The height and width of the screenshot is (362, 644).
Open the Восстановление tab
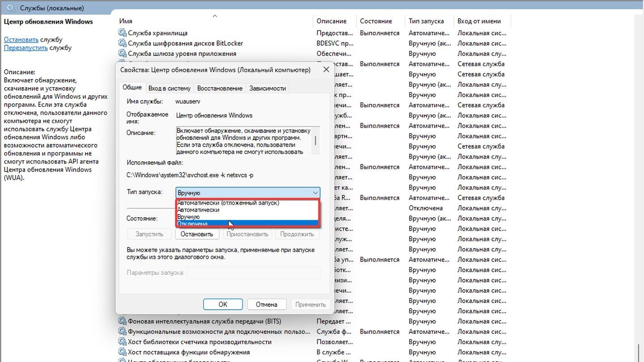pos(220,88)
